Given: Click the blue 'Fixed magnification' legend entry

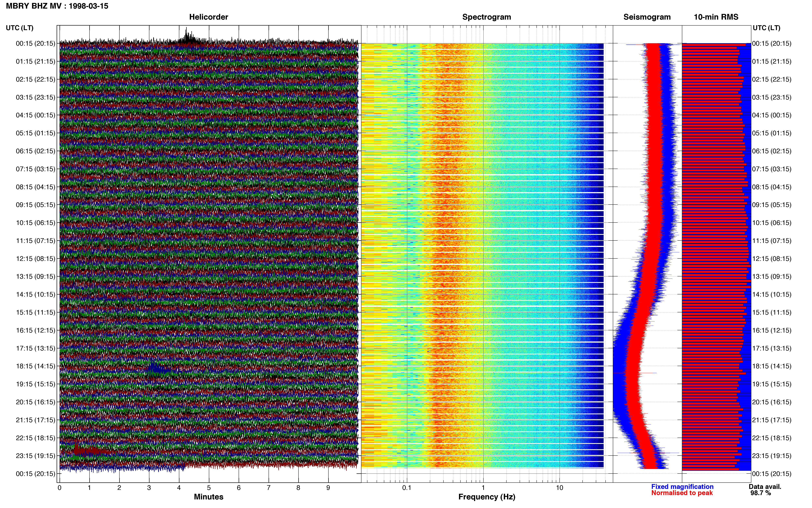Looking at the screenshot, I should pyautogui.click(x=682, y=486).
